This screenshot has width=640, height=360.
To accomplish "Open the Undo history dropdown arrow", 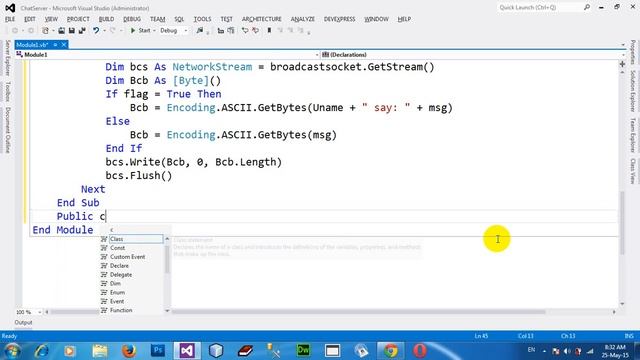I will click(x=104, y=31).
